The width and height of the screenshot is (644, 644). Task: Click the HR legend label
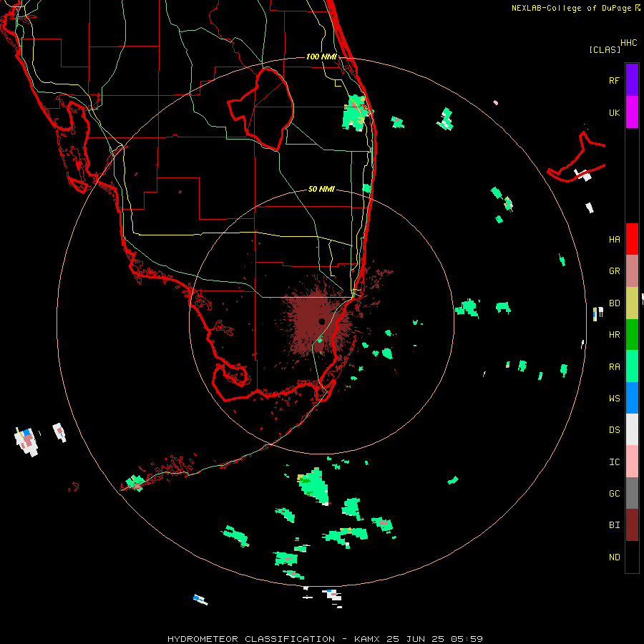pyautogui.click(x=614, y=335)
